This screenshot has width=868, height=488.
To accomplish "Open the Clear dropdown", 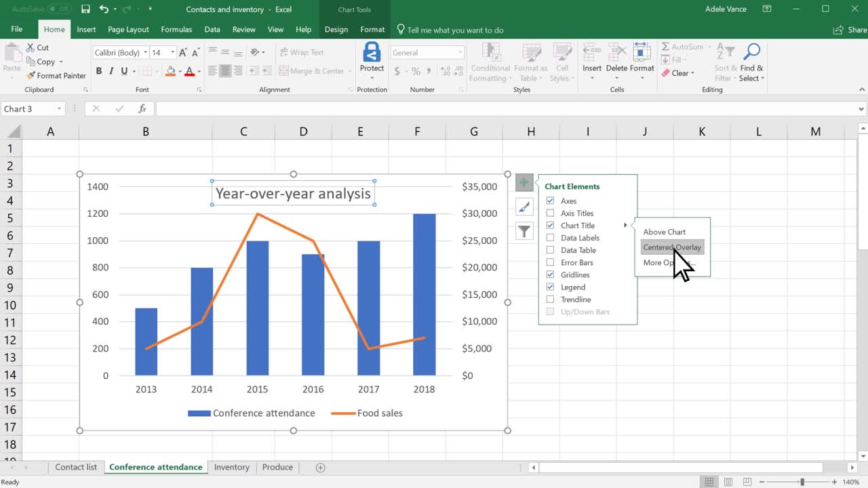I will coord(692,73).
